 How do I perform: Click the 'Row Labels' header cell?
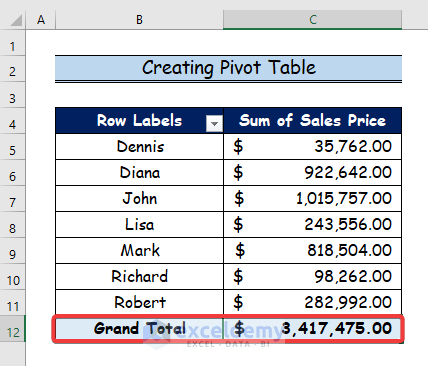click(x=139, y=121)
